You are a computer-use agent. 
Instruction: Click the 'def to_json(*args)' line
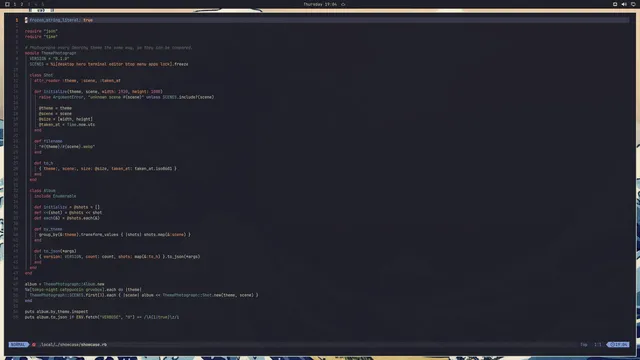[55, 251]
